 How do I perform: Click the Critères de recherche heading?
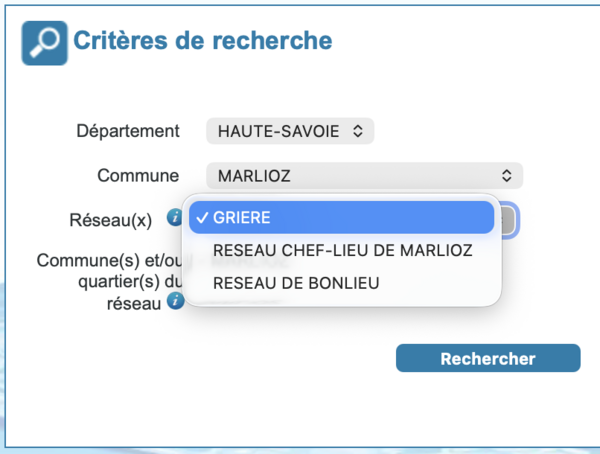click(202, 42)
